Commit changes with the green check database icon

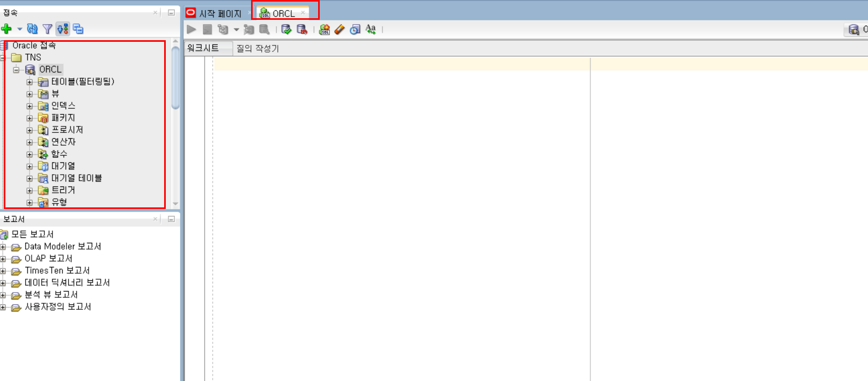point(286,29)
